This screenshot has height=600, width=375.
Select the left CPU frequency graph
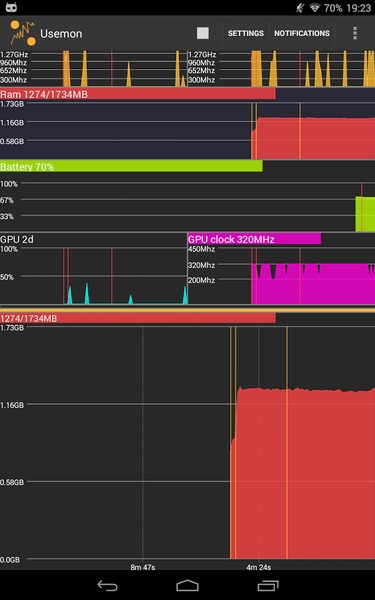(93, 68)
